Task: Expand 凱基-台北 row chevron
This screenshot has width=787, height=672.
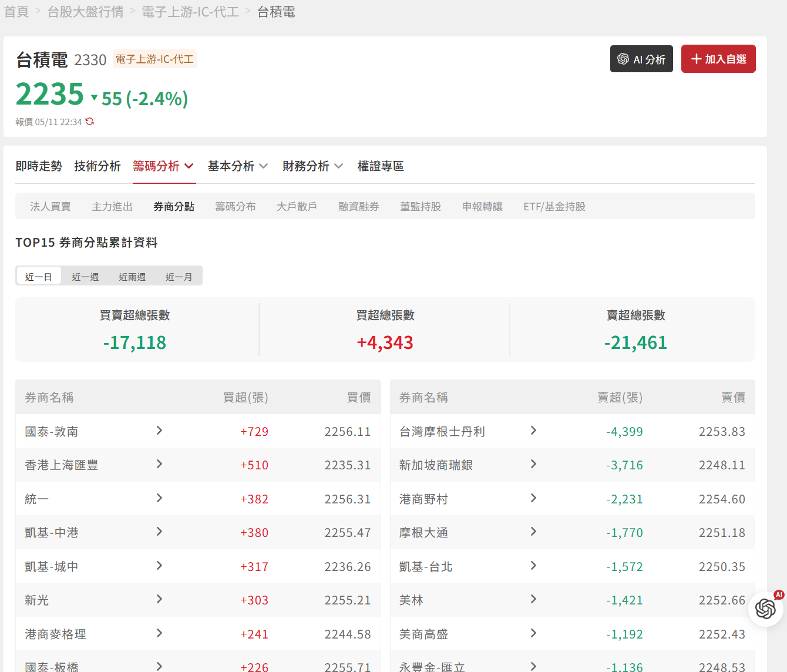Action: [x=533, y=566]
